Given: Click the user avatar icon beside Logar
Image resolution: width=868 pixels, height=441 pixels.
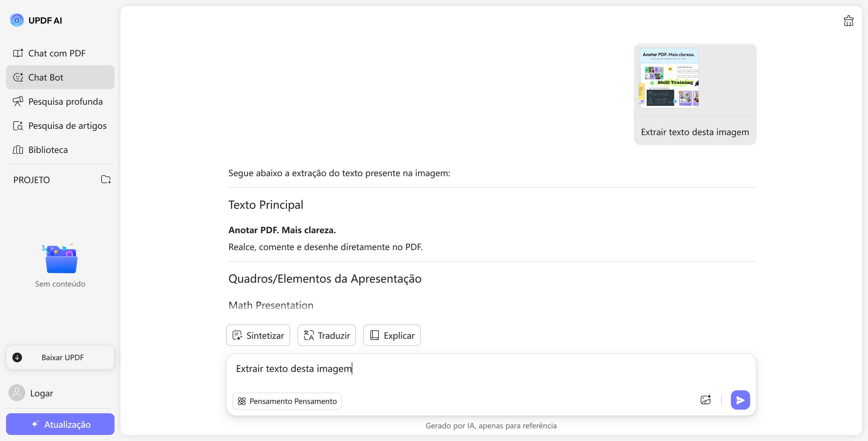Looking at the screenshot, I should coord(17,393).
